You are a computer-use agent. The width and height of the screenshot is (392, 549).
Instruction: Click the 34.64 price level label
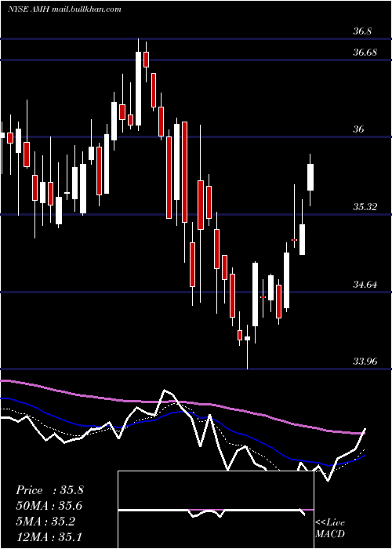coord(365,285)
